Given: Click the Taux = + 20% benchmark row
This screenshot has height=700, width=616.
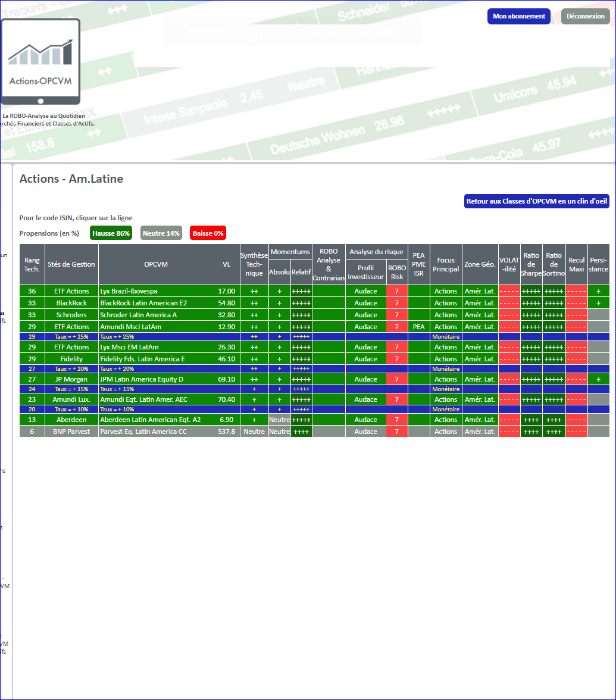Looking at the screenshot, I should pyautogui.click(x=314, y=369).
